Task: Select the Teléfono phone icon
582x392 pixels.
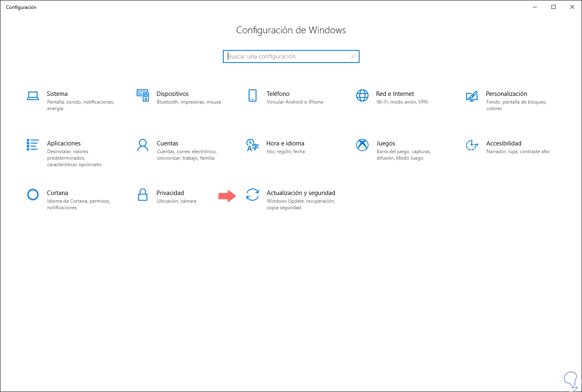Action: pyautogui.click(x=253, y=95)
